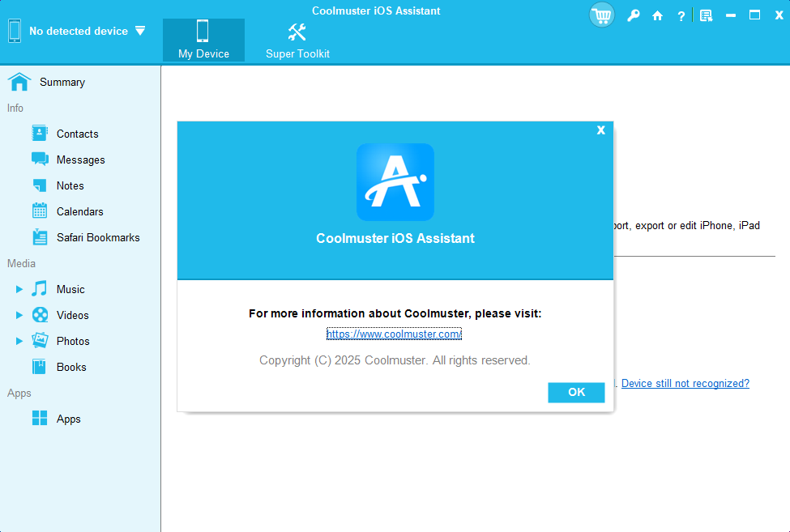Click the key register icon
790x532 pixels.
tap(634, 15)
